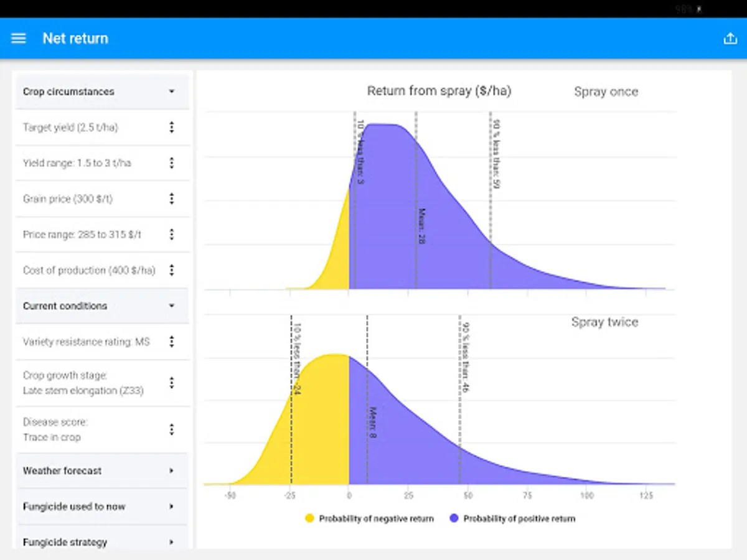Open options for Target yield (2.5 t/ha)

pos(172,128)
